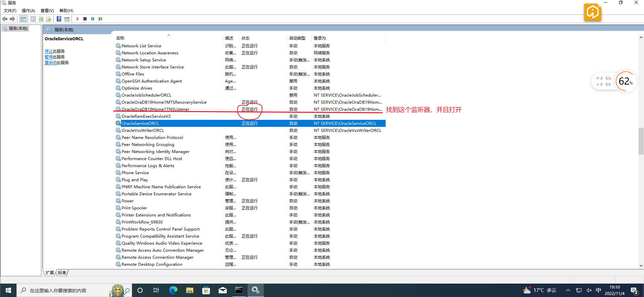The height and width of the screenshot is (297, 644).
Task: Sort by the 登录为 column header
Action: [348, 38]
